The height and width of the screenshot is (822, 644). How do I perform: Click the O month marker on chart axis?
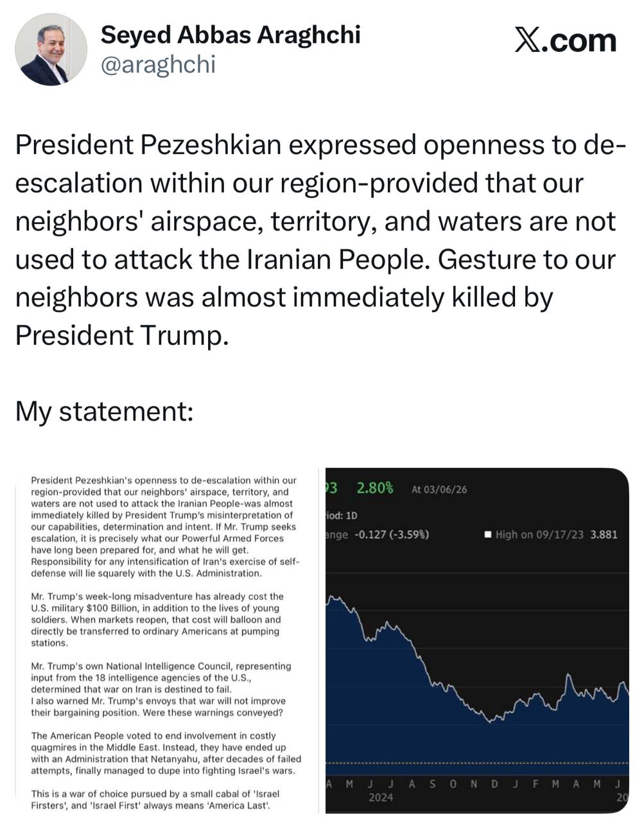pyautogui.click(x=455, y=784)
